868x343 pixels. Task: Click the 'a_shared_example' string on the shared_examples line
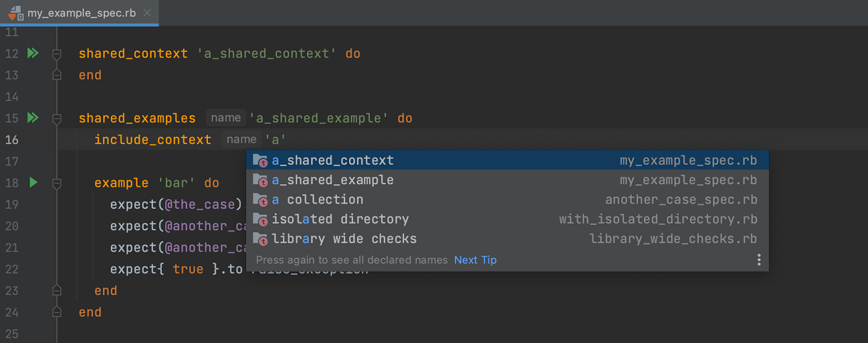(319, 119)
